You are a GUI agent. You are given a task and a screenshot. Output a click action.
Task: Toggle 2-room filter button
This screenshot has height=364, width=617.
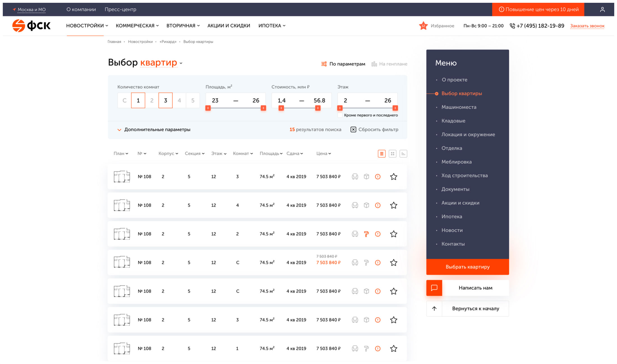tap(152, 100)
